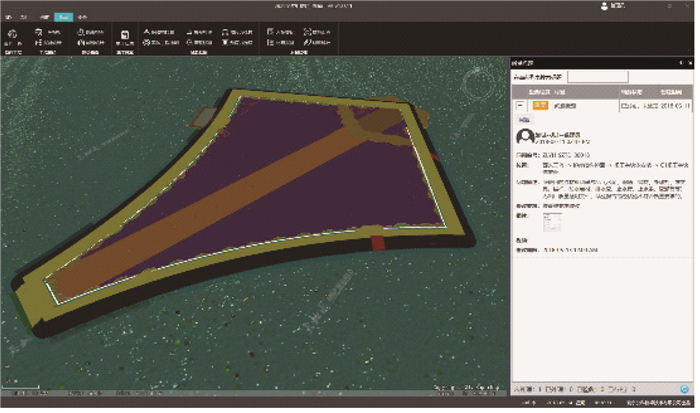The image size is (700, 413).
Task: Select the highlighted teal ribbon tab
Action: tap(62, 18)
